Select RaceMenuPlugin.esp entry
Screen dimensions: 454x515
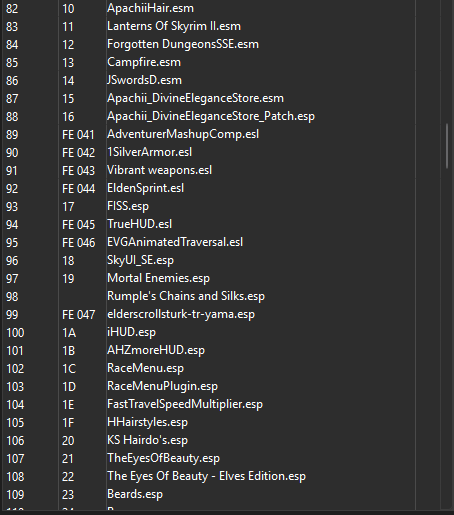(162, 386)
